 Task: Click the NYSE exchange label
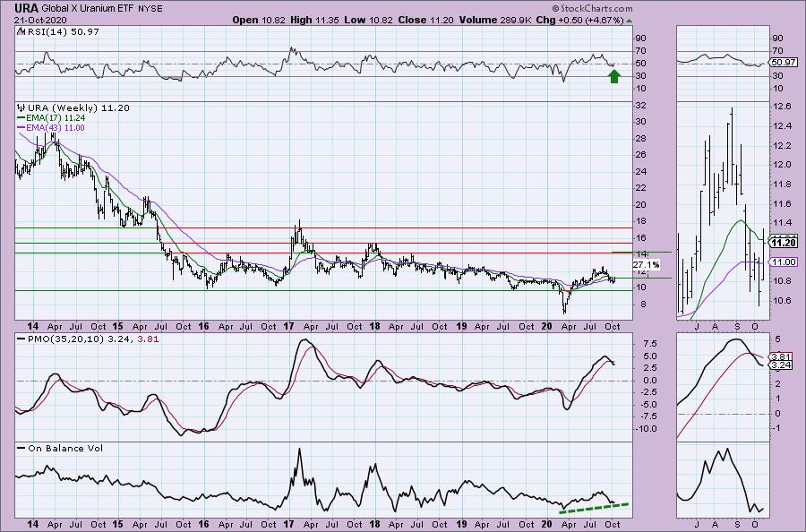[x=150, y=9]
